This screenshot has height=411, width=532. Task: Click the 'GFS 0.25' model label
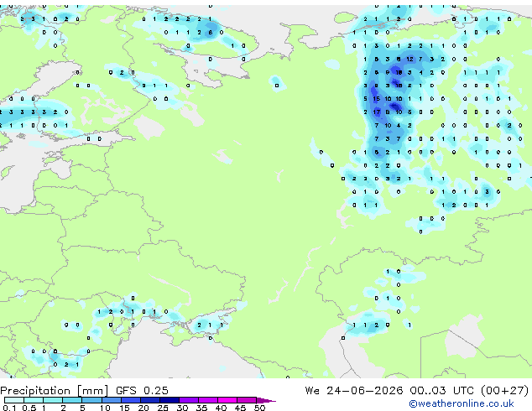coord(142,391)
